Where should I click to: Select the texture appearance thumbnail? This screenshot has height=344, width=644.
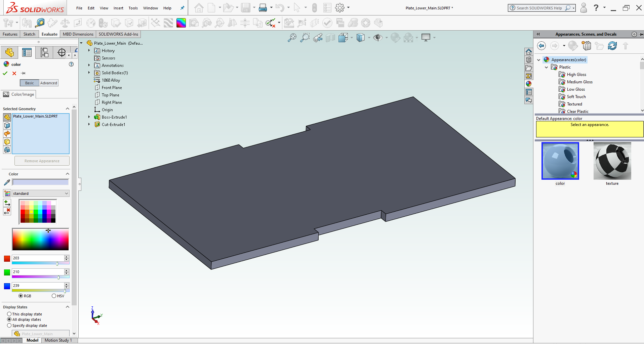pos(612,161)
